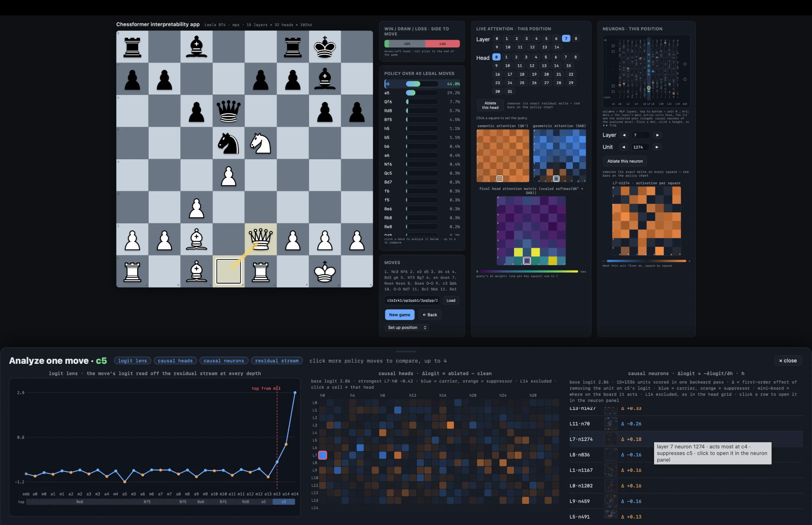Select Head 31 in live attention

[x=510, y=91]
